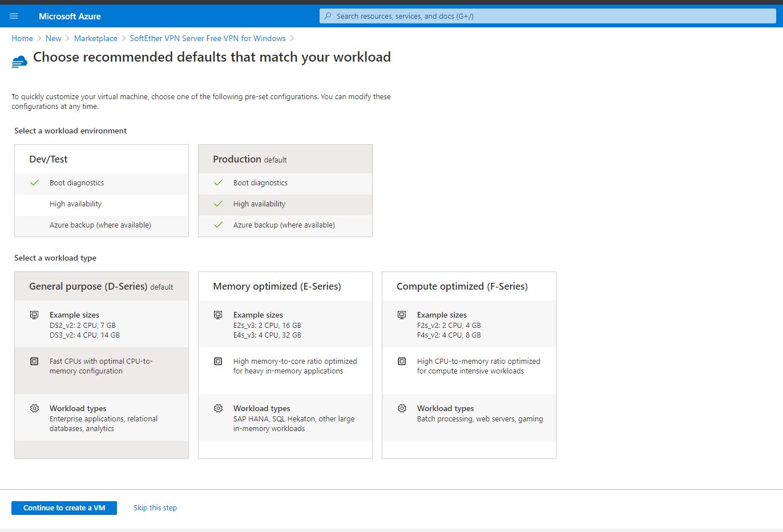Open the hamburger portal menu

click(14, 16)
